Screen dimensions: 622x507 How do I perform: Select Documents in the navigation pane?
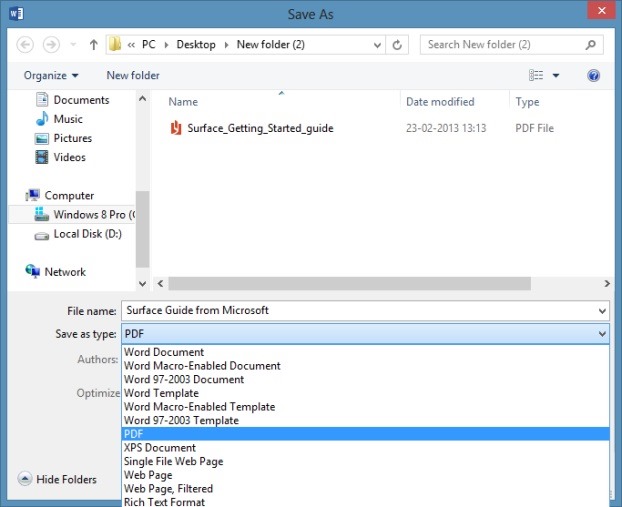81,100
